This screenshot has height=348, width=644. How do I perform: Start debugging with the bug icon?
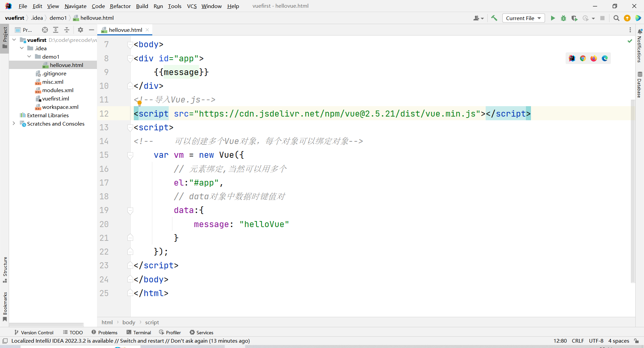coord(563,18)
